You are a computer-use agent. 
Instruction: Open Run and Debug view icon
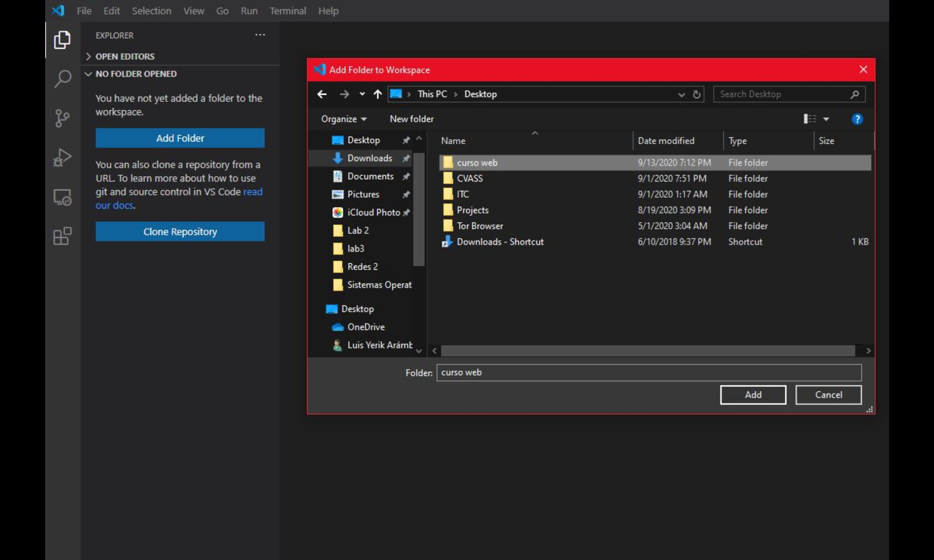pos(62,157)
